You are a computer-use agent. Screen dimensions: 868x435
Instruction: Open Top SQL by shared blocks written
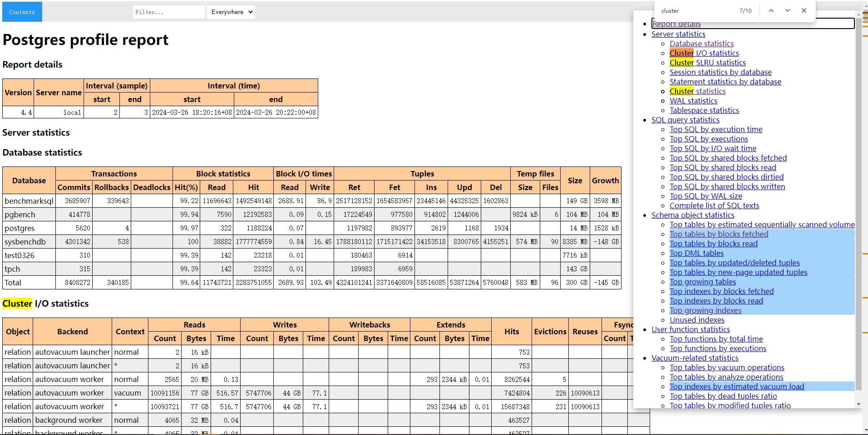[727, 186]
